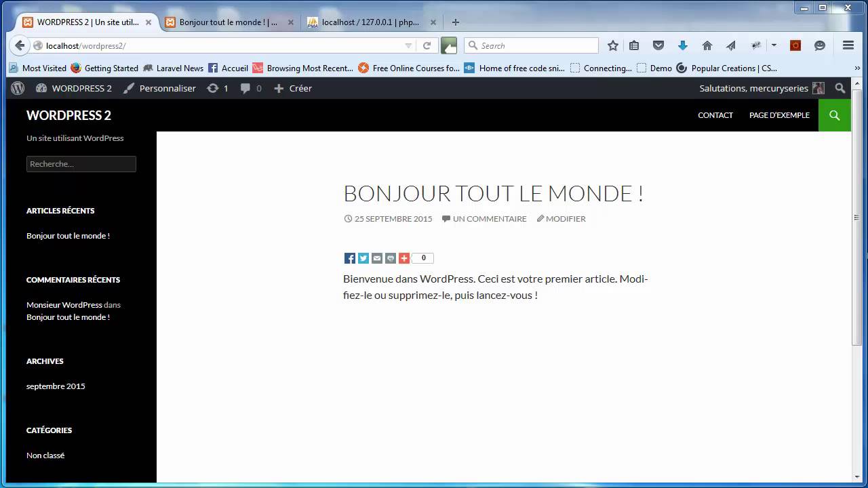Close the Bonjour tout le monde ! tab
This screenshot has width=868, height=488.
pyautogui.click(x=290, y=22)
